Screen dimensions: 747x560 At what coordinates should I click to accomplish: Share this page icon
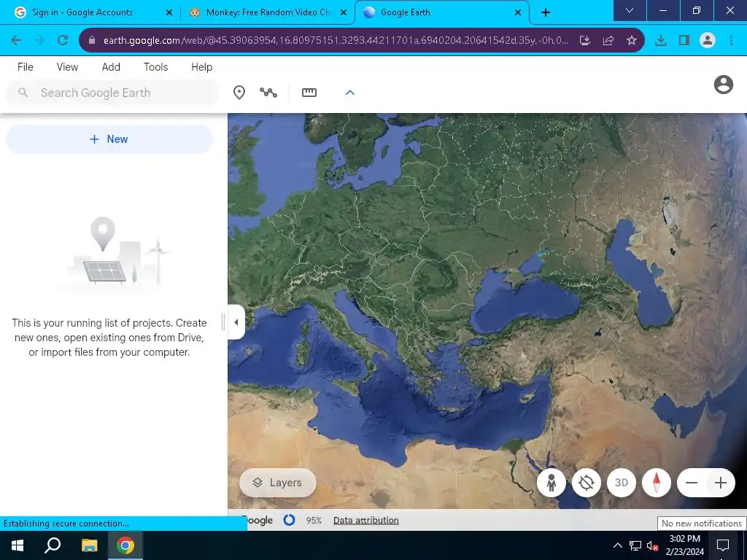pyautogui.click(x=608, y=41)
